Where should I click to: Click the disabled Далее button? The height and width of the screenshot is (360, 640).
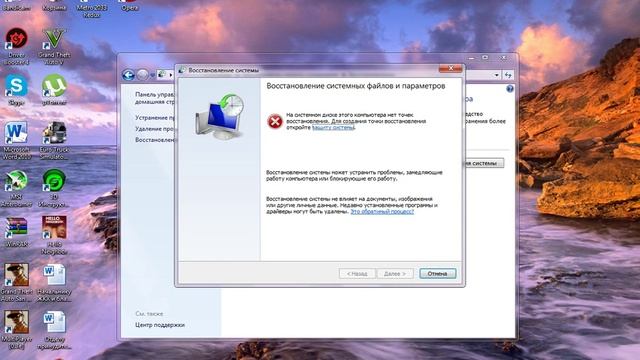395,273
